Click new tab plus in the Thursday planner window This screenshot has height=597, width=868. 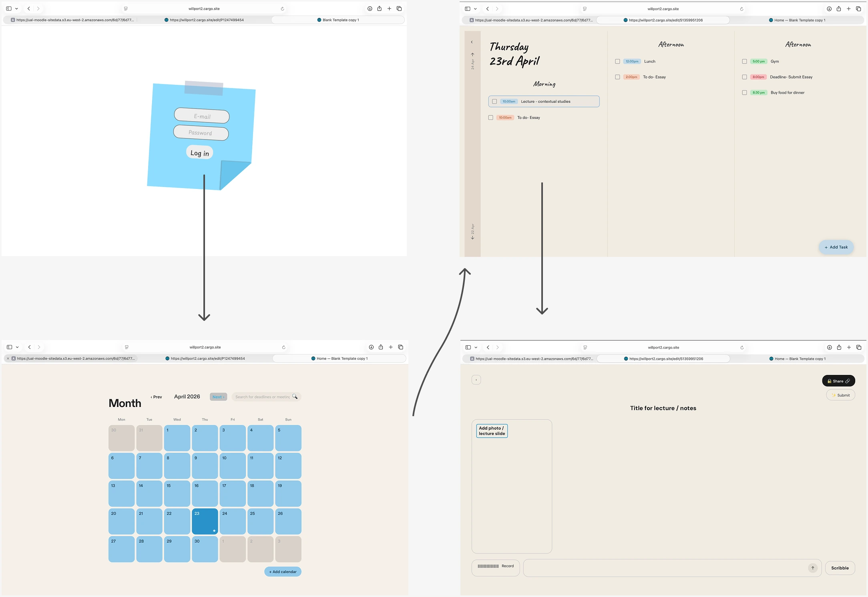tap(848, 9)
